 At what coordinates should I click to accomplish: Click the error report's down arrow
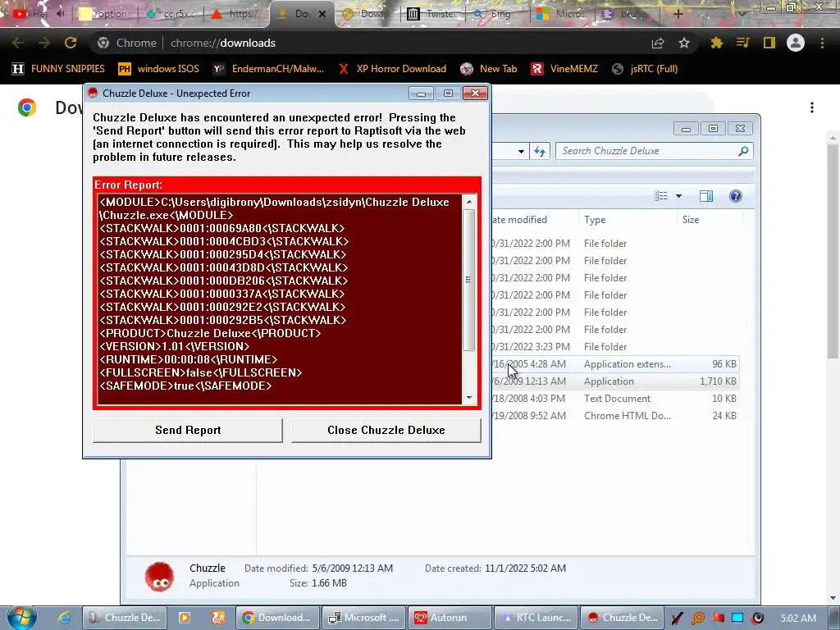click(469, 398)
